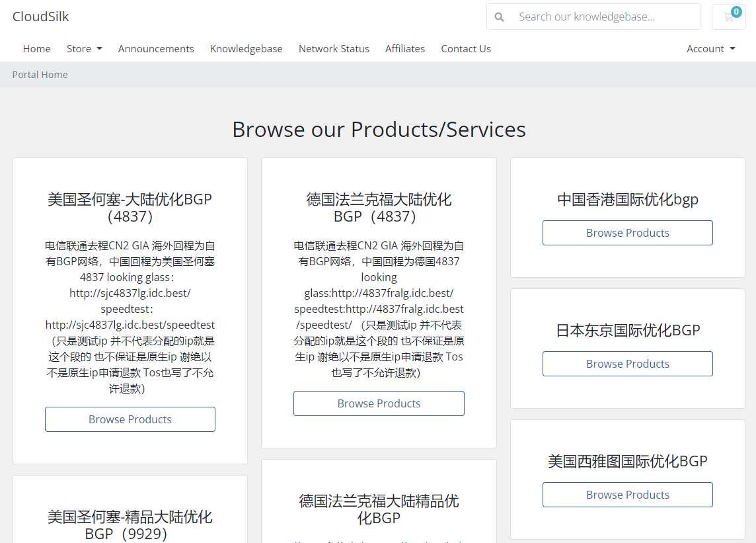Check the Network Status page
Viewport: 756px width, 543px height.
coord(334,48)
